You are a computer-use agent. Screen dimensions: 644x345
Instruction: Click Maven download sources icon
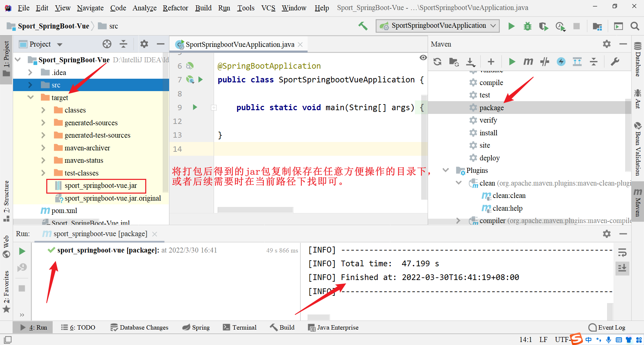click(x=471, y=62)
